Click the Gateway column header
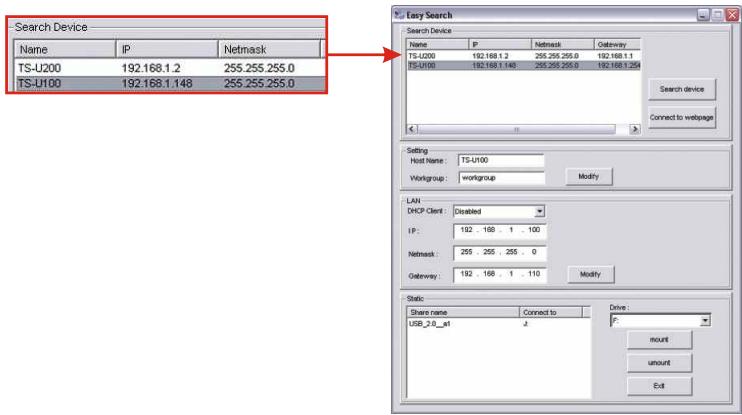The width and height of the screenshot is (742, 415). (x=618, y=44)
